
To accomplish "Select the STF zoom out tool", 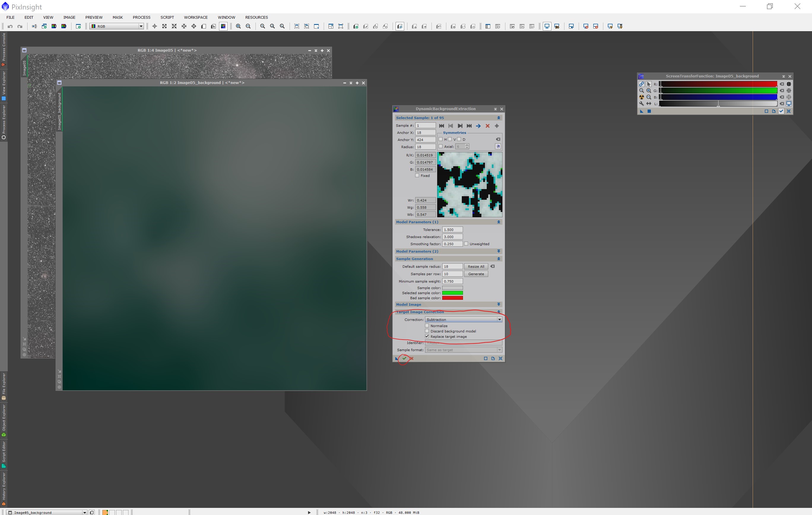I will coord(649,97).
